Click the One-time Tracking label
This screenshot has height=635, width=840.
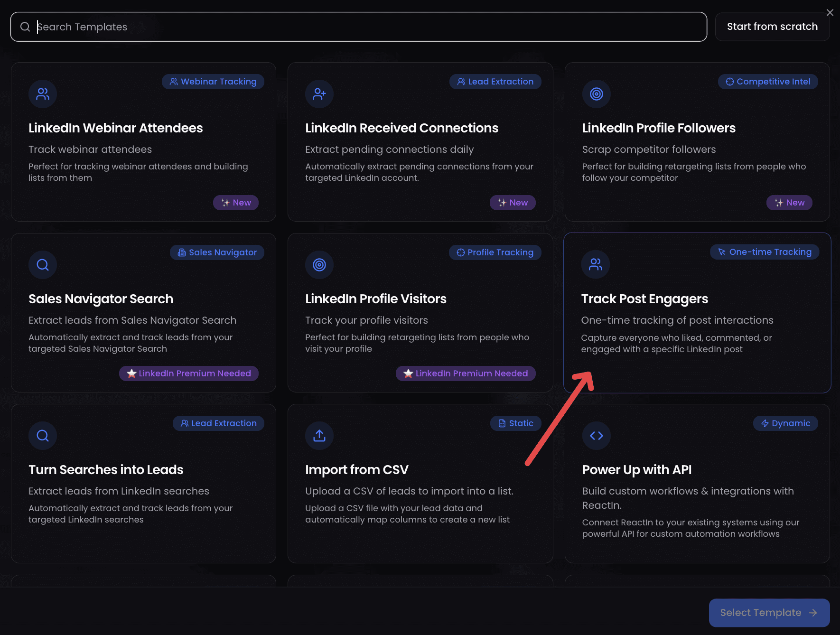click(x=764, y=252)
